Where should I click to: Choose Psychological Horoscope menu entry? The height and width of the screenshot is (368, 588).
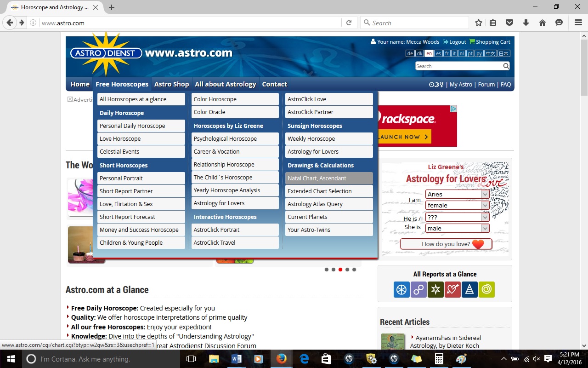coord(235,138)
